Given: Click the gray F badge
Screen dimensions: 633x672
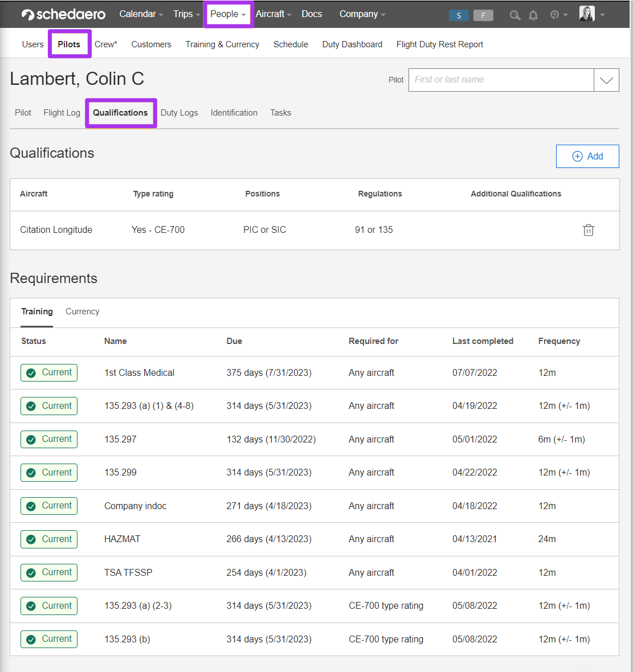Looking at the screenshot, I should tap(483, 15).
